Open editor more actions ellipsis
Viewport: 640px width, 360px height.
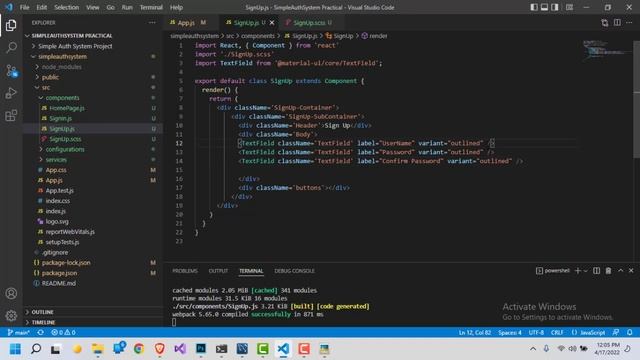tap(629, 23)
